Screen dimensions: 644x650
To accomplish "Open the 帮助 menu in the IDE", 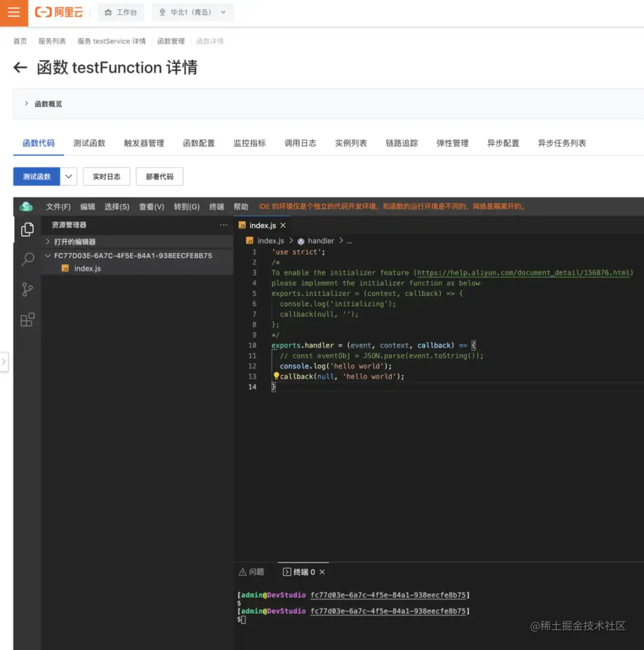I will 241,206.
